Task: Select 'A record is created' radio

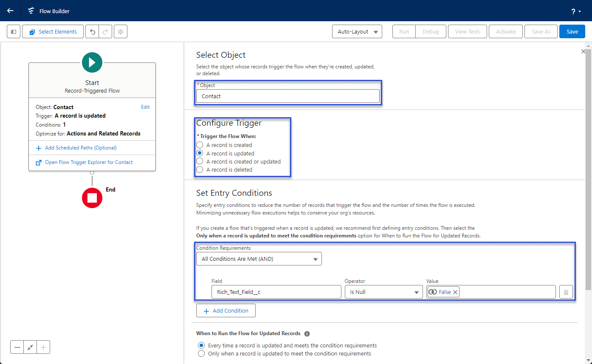Action: (200, 145)
